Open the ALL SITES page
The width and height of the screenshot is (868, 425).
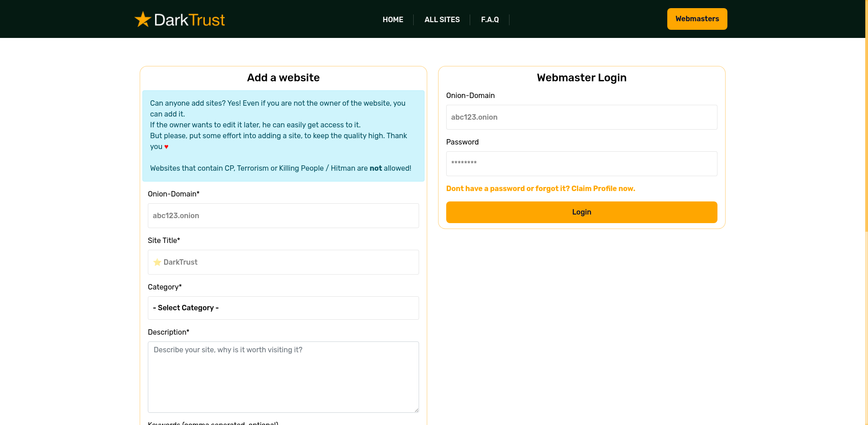coord(442,19)
